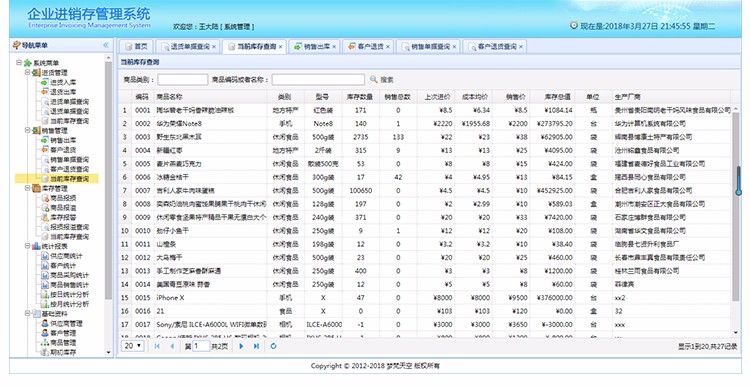
Task: Open 商品报溢 in the tree
Action: click(63, 208)
